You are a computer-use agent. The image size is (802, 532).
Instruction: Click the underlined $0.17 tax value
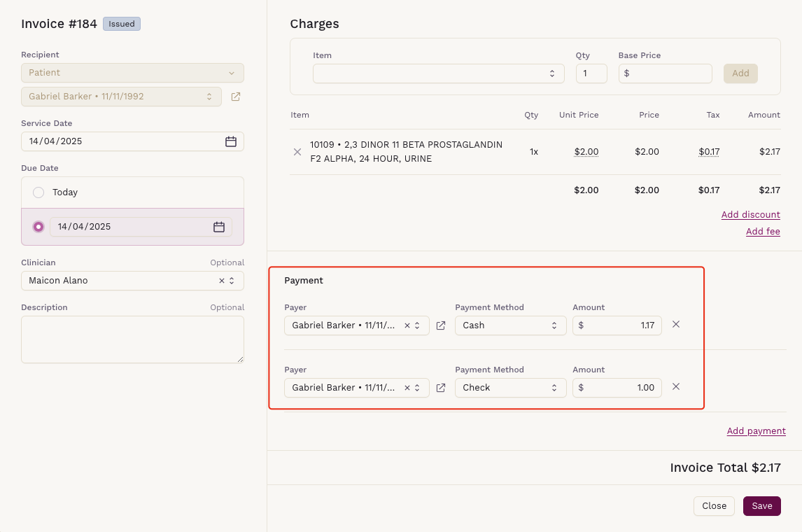click(709, 152)
